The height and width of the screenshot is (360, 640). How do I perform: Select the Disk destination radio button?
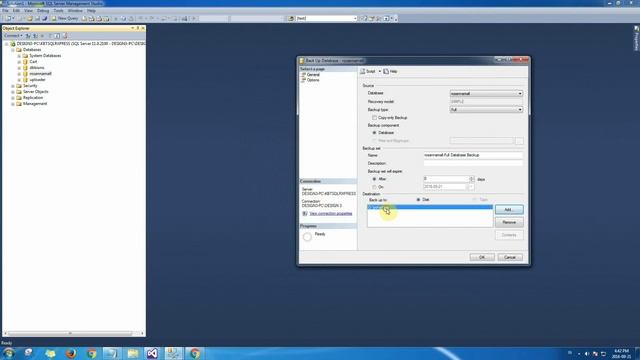pyautogui.click(x=418, y=200)
